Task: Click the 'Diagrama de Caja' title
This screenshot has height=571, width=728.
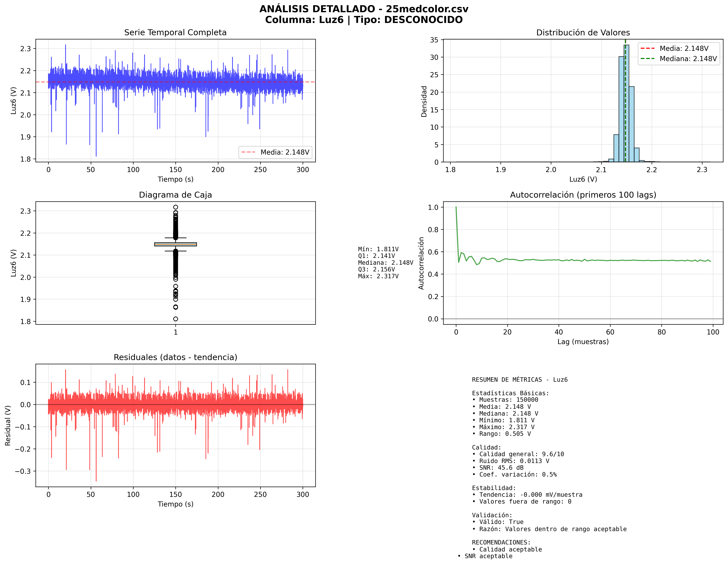Action: (x=175, y=195)
